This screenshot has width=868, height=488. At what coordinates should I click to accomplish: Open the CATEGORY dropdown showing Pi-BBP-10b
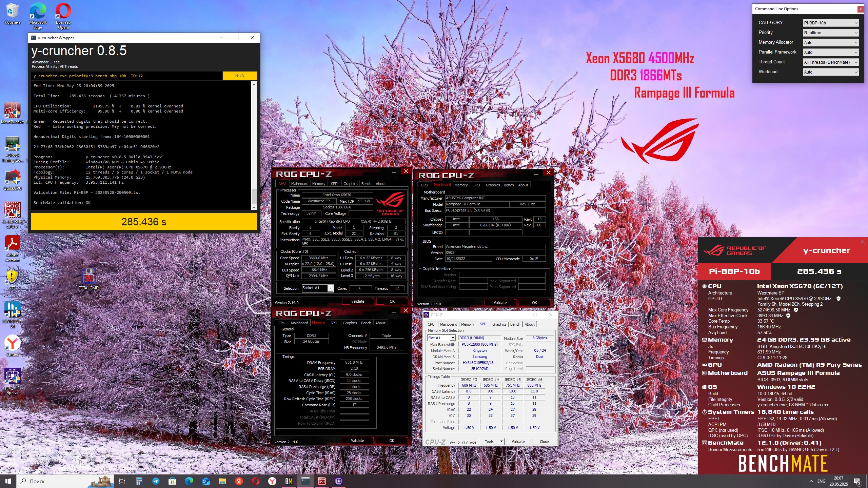pos(831,23)
